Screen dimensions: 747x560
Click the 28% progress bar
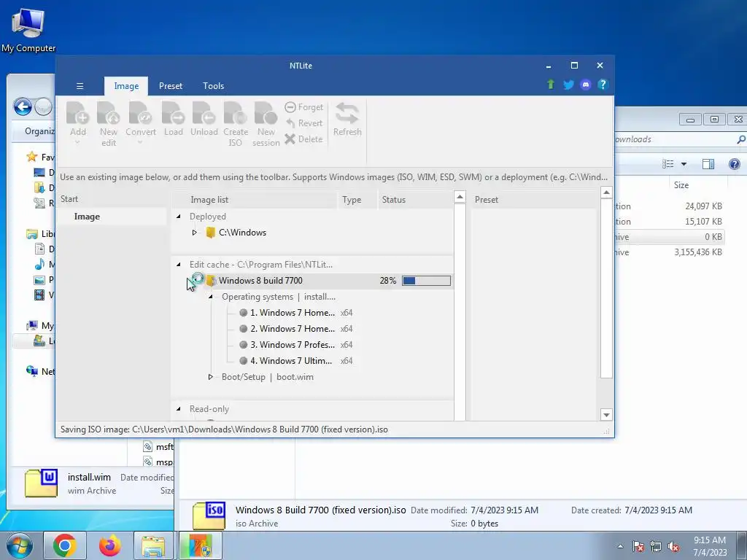coord(426,281)
